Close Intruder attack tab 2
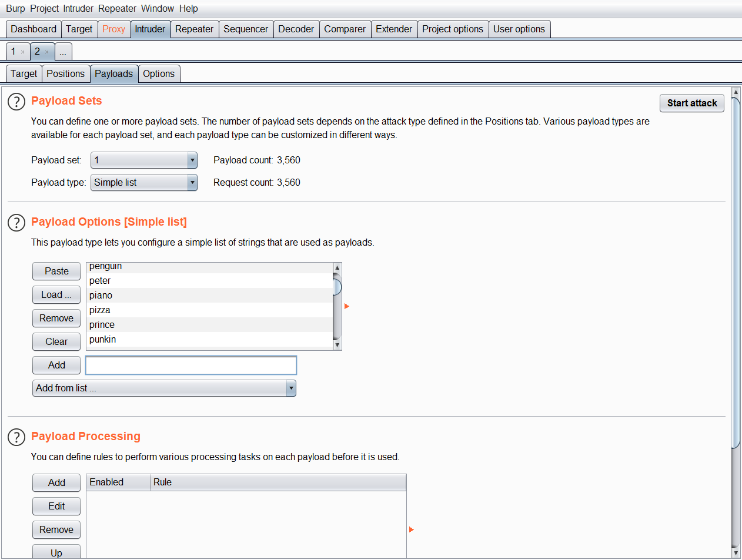Viewport: 742px width, 560px height. tap(47, 52)
